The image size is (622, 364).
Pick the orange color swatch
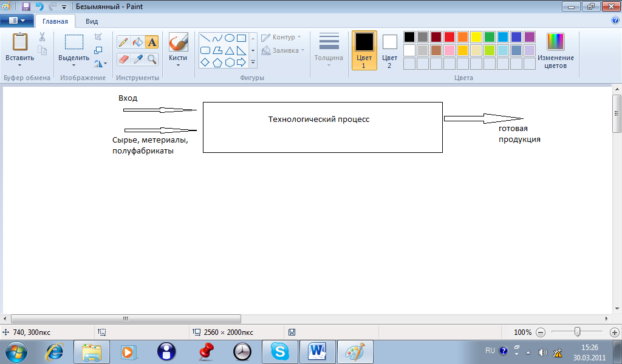[x=463, y=37]
